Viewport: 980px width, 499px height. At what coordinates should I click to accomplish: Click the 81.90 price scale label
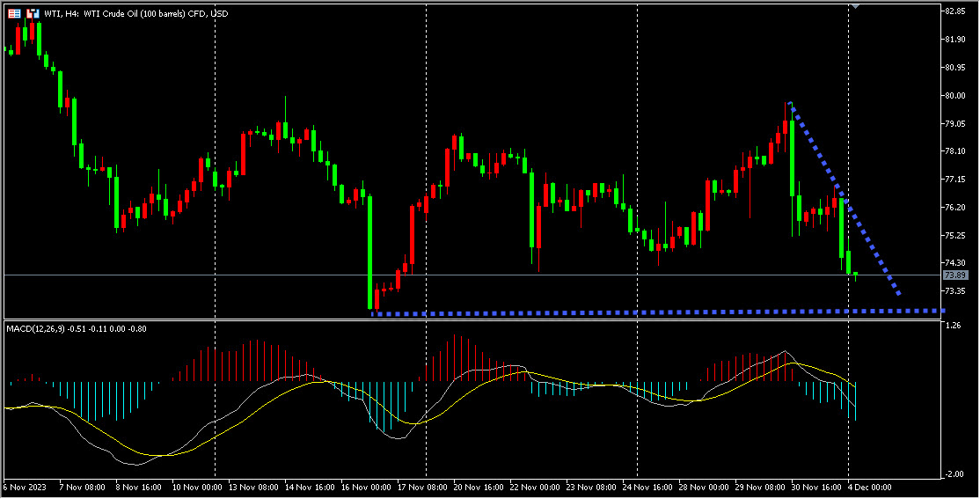click(955, 40)
